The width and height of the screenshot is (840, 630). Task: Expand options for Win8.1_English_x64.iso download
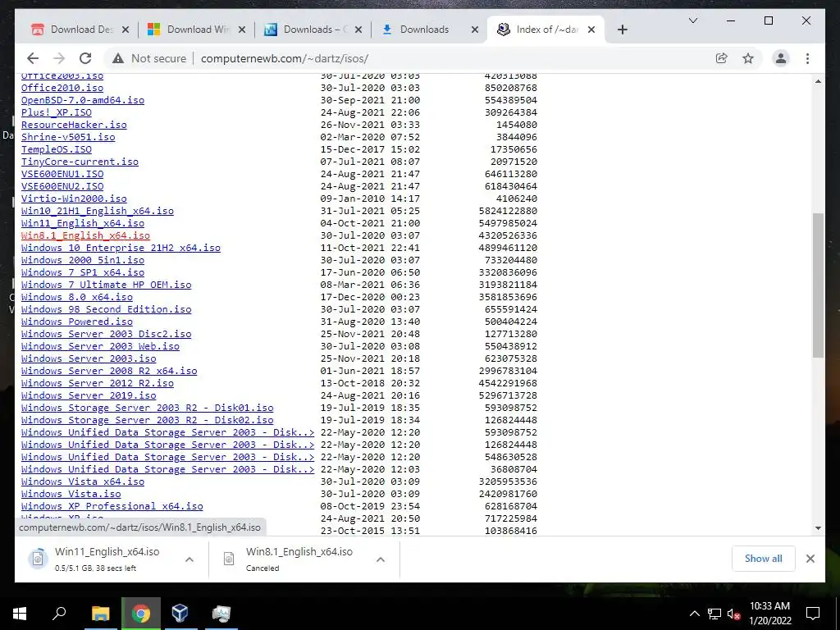pos(381,559)
